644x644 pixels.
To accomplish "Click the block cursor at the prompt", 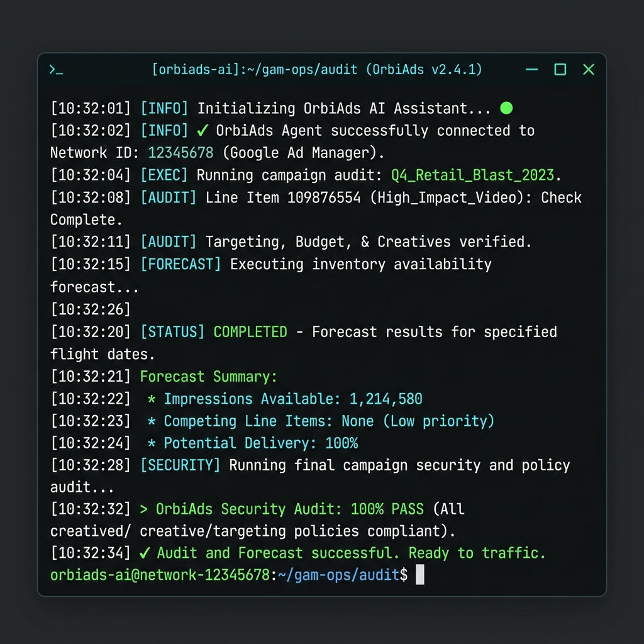I will (419, 575).
